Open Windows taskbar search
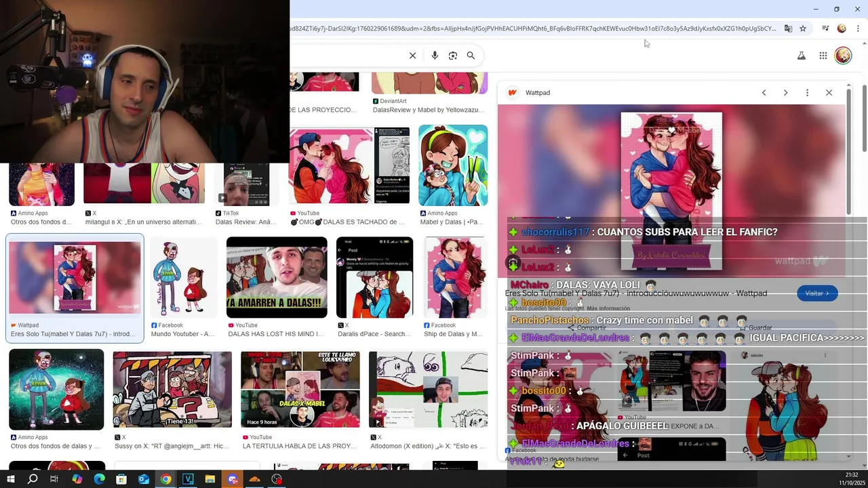The width and height of the screenshot is (868, 488). pos(33,479)
